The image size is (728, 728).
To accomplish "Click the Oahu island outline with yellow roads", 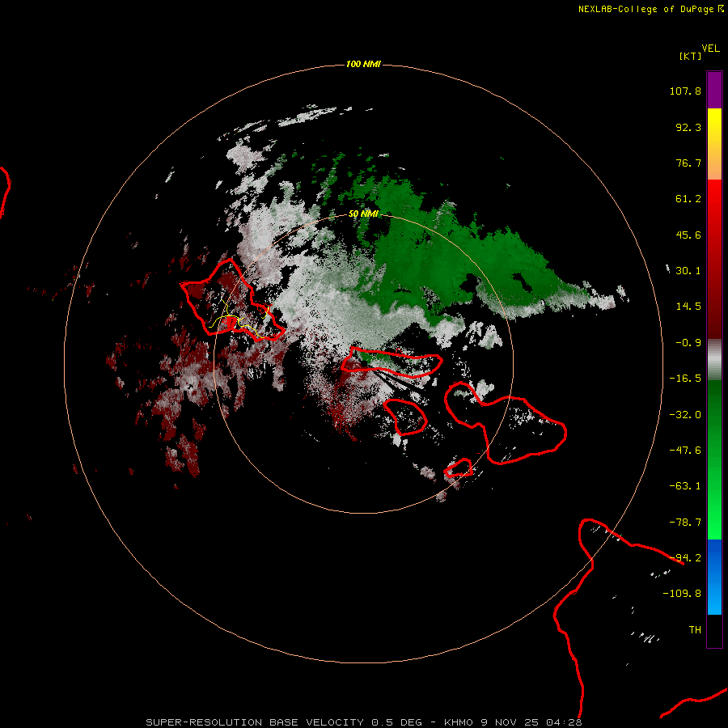I will coord(232,301).
